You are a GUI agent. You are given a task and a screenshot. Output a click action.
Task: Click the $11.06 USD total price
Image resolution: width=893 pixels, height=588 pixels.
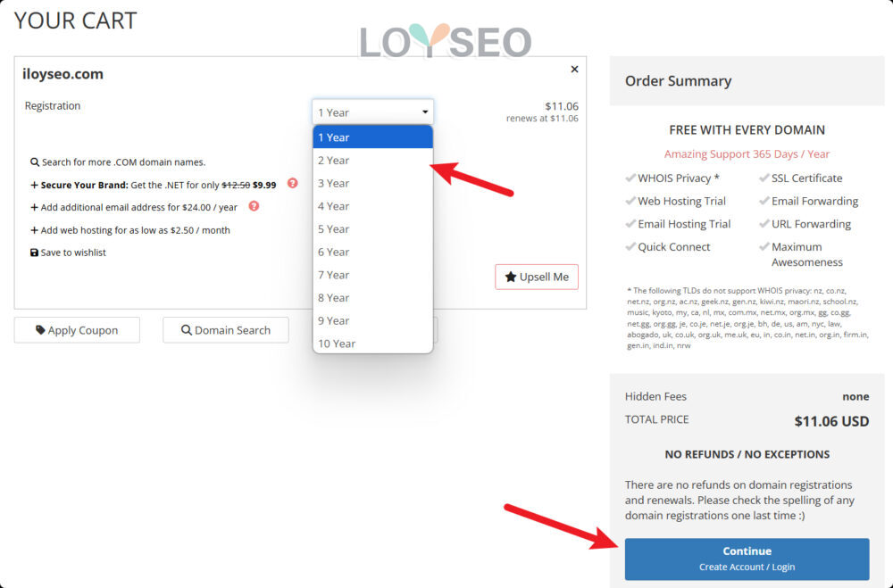click(x=831, y=421)
